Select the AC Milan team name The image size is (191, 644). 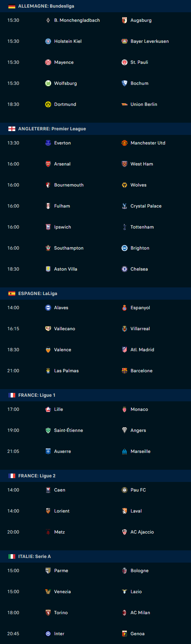click(140, 613)
